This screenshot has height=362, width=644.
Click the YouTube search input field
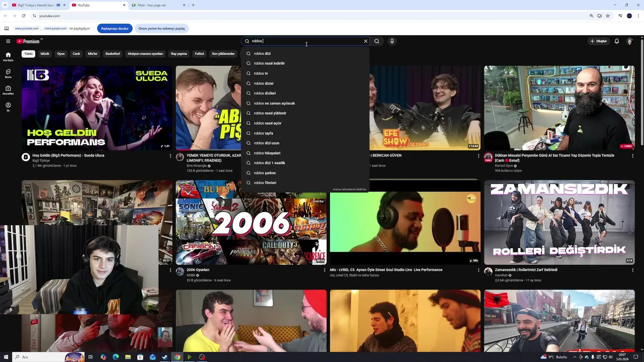pyautogui.click(x=306, y=41)
